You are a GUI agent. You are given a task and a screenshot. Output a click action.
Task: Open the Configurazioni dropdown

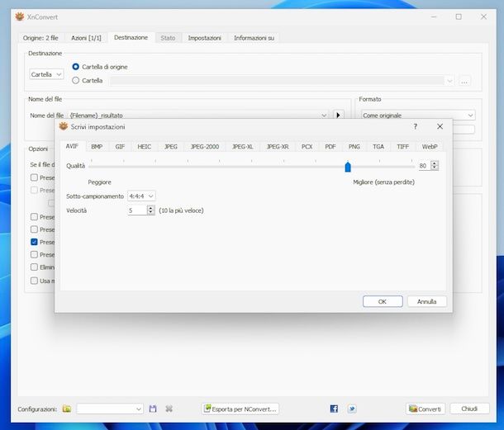(110, 409)
